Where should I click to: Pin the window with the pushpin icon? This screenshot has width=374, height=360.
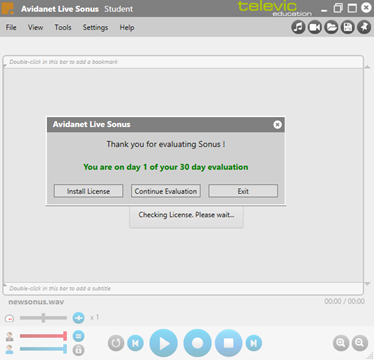click(x=364, y=27)
